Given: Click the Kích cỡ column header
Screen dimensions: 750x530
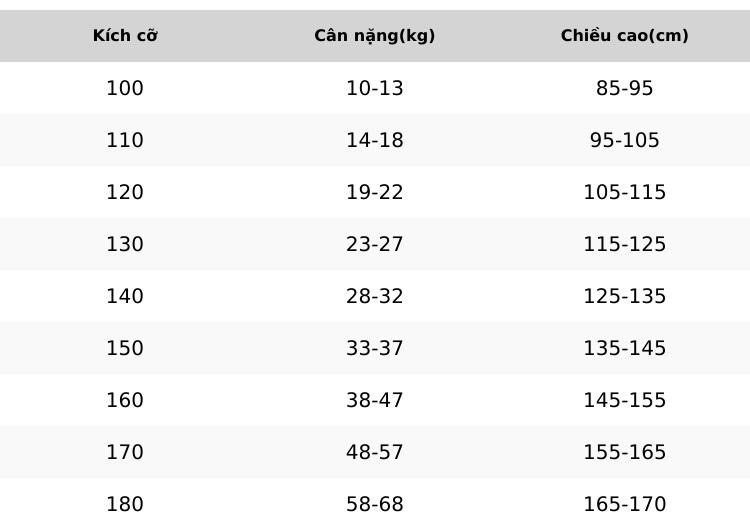Looking at the screenshot, I should pyautogui.click(x=125, y=36).
